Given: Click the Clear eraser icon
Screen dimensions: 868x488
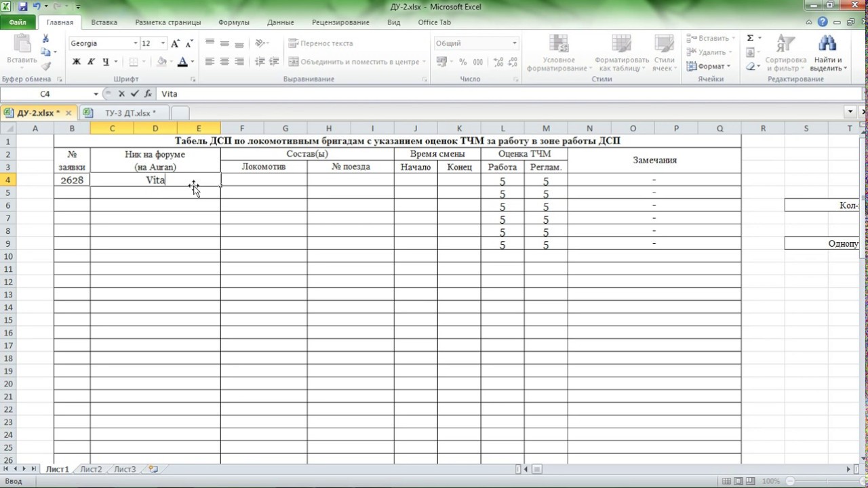Looking at the screenshot, I should pos(751,66).
